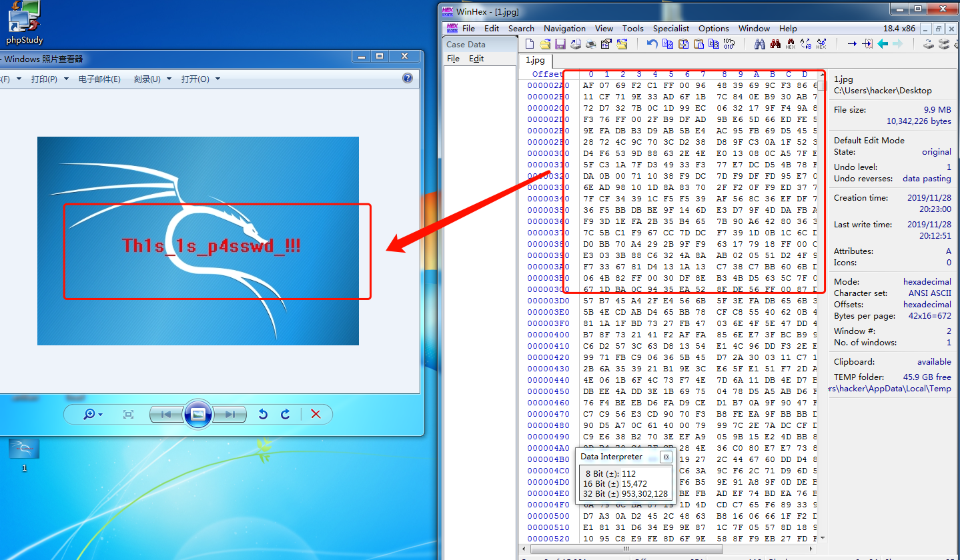Viewport: 960px width, 560px height.
Task: Open the 电子邮件(E) email menu
Action: click(x=99, y=79)
